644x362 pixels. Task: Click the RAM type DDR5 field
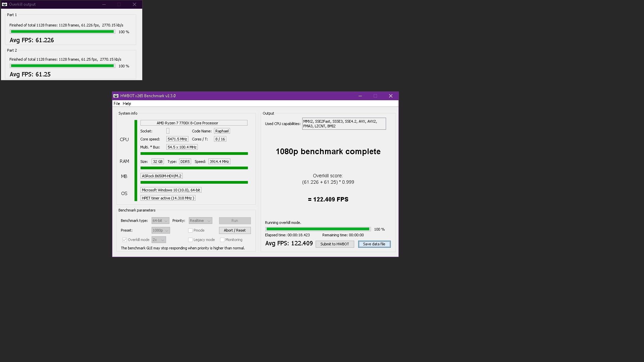tap(185, 162)
